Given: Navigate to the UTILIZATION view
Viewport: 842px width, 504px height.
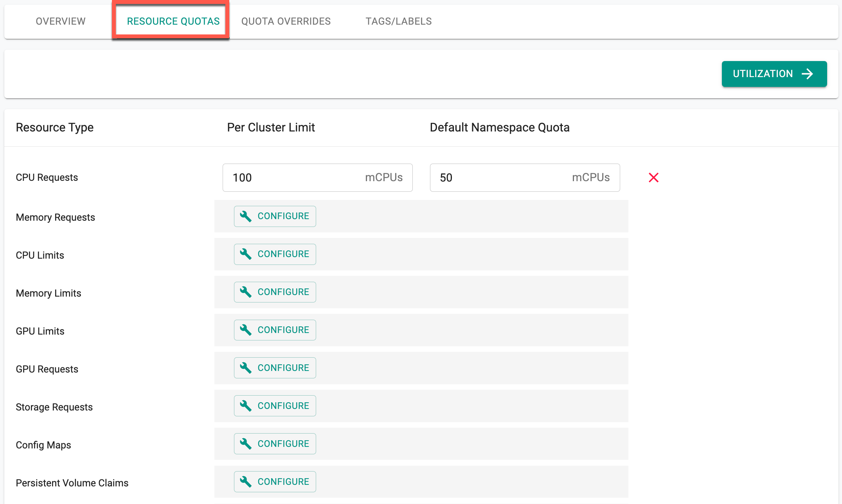Looking at the screenshot, I should pos(774,73).
